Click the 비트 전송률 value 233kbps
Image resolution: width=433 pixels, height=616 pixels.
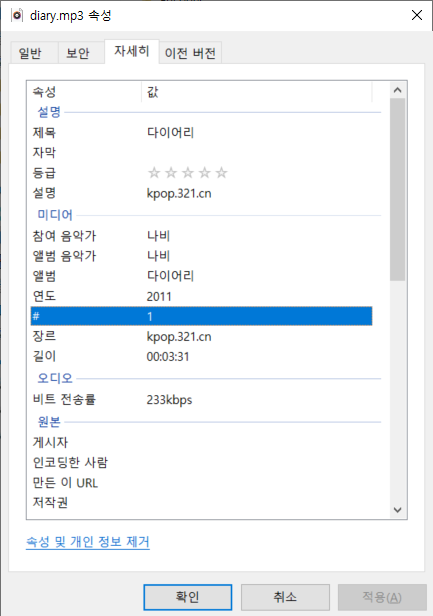tap(169, 400)
